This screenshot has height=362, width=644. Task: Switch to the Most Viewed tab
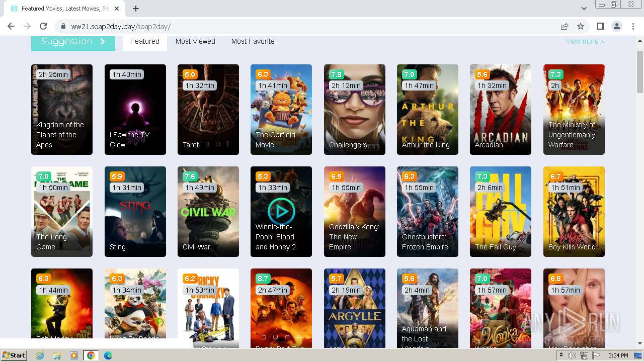(x=195, y=42)
